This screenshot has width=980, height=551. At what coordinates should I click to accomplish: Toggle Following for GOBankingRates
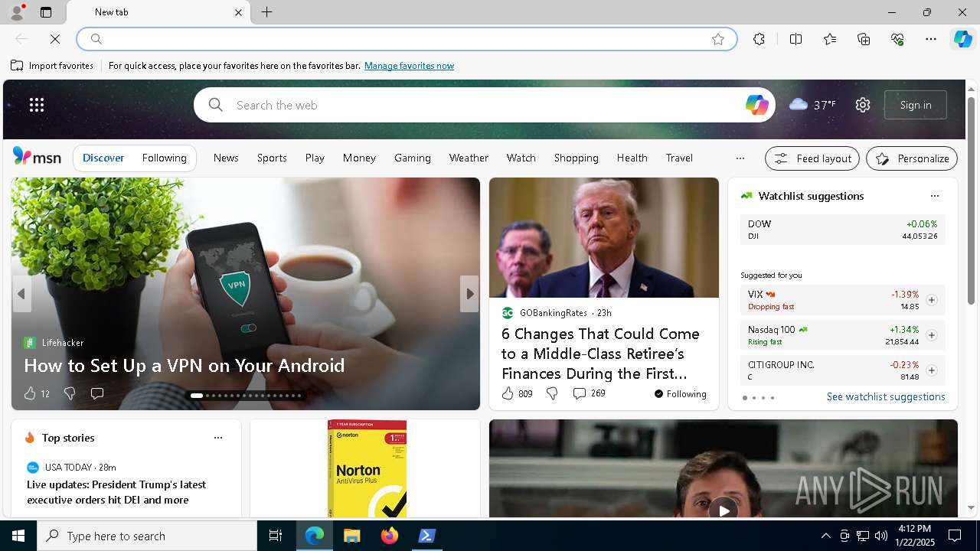pos(680,393)
